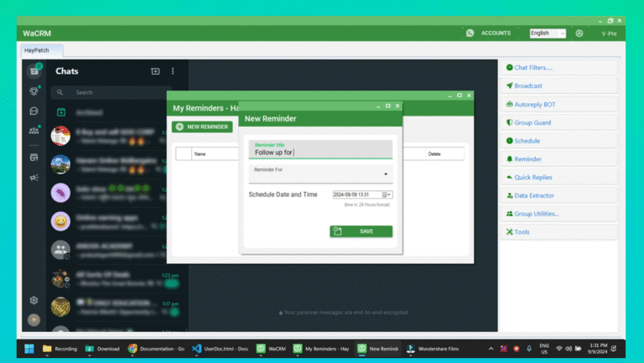Click the calendar icon in date field
The image size is (644, 363).
point(386,194)
